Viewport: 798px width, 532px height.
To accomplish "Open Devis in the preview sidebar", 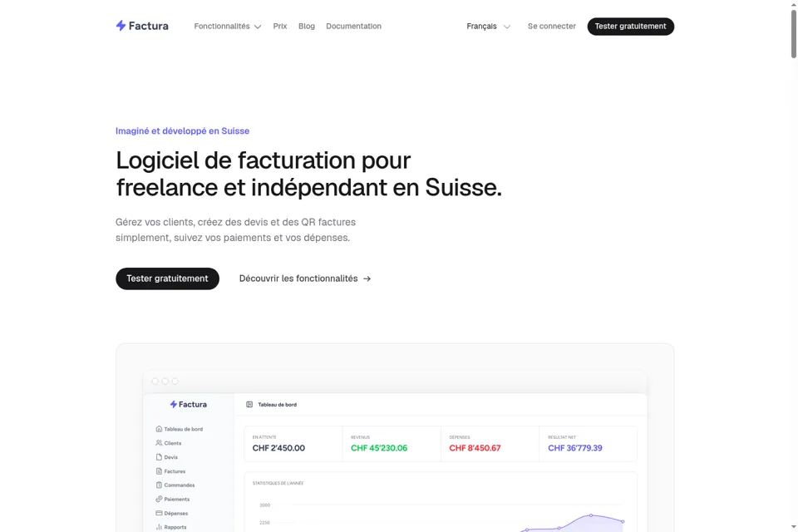I will coord(167,457).
